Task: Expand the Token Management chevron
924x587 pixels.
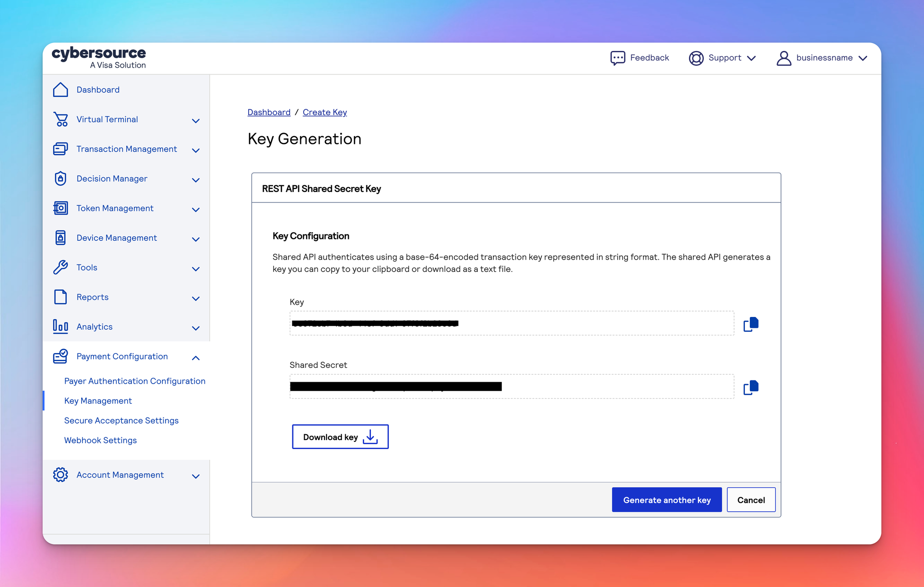Action: pos(196,209)
